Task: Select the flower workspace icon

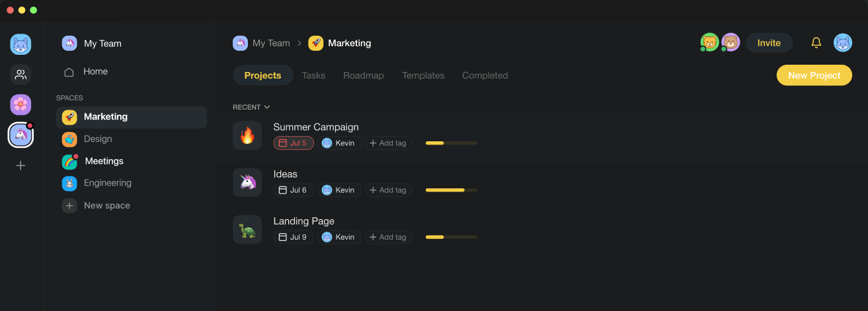Action: pyautogui.click(x=20, y=104)
